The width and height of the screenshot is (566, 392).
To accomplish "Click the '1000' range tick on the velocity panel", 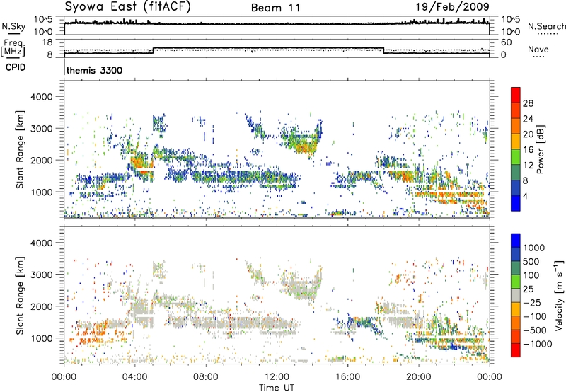I will [42, 338].
